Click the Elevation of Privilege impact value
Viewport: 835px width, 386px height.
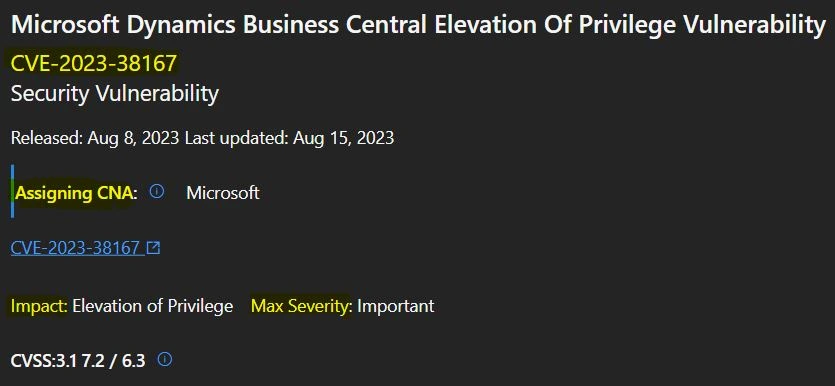(152, 306)
